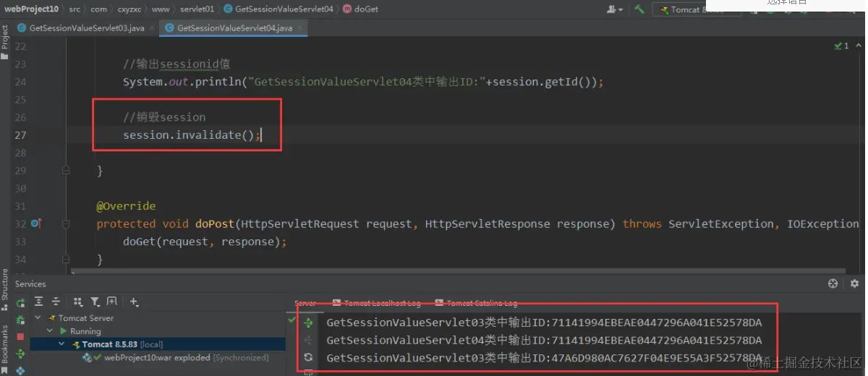
Task: Click the code inspection checkmark indicator
Action: coord(841,46)
